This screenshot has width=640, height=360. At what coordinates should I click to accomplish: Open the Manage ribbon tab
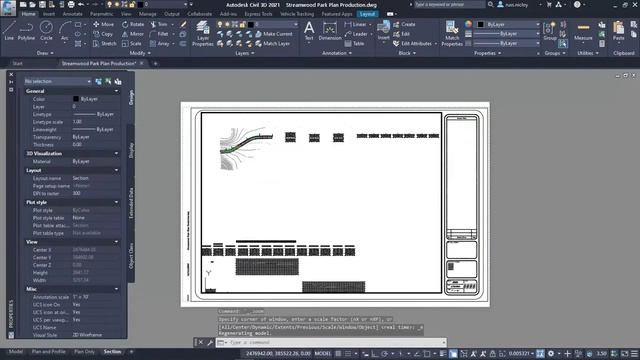coord(147,14)
